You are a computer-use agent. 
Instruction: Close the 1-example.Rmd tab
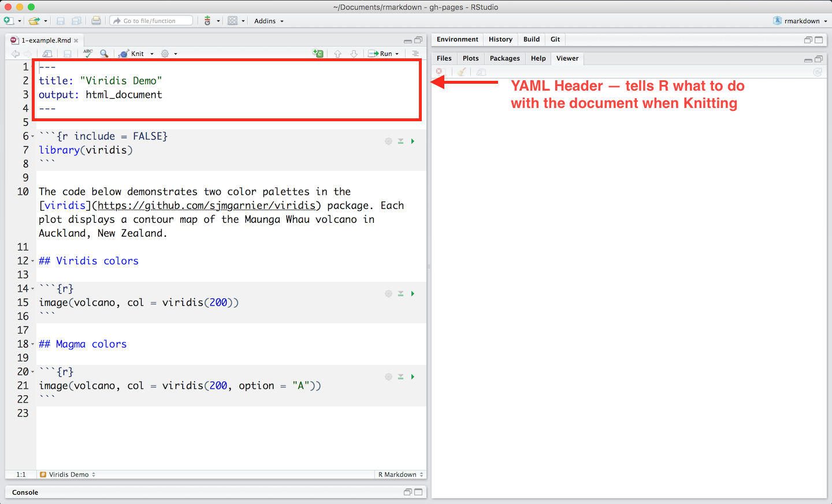(x=76, y=40)
